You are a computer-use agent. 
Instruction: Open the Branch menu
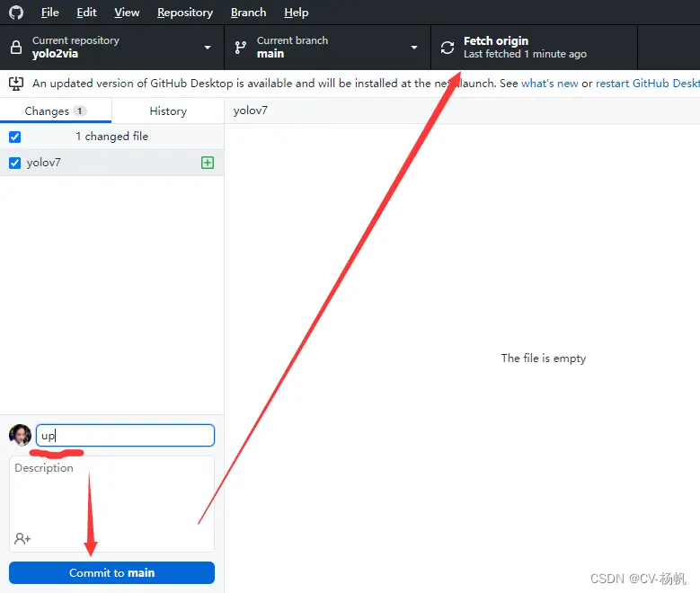pyautogui.click(x=248, y=13)
